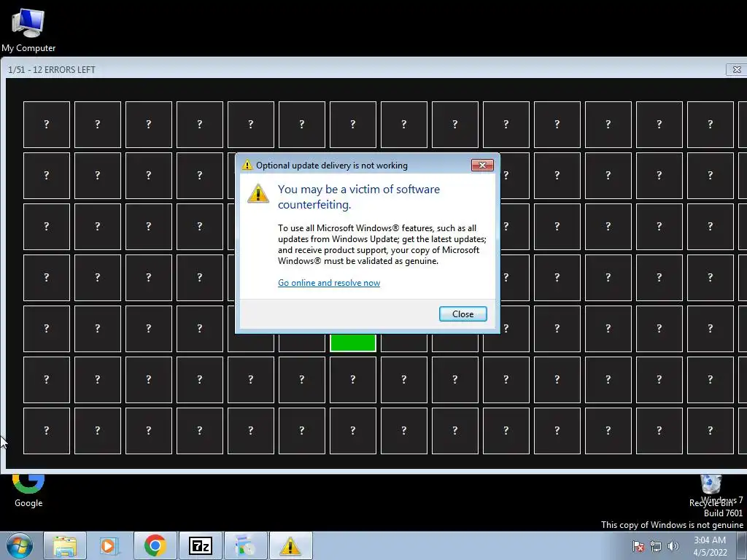
Task: Open the Recycle Bin desktop icon
Action: point(711,489)
